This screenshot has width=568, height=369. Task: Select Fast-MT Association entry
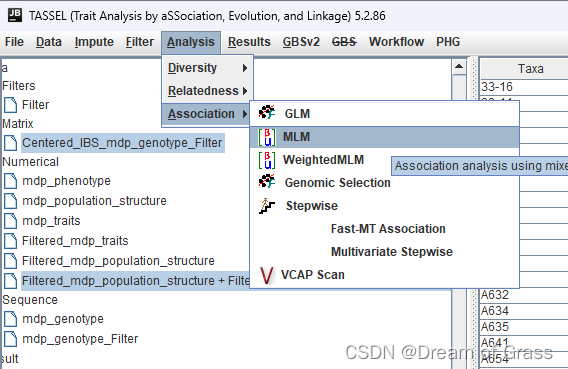(x=385, y=229)
